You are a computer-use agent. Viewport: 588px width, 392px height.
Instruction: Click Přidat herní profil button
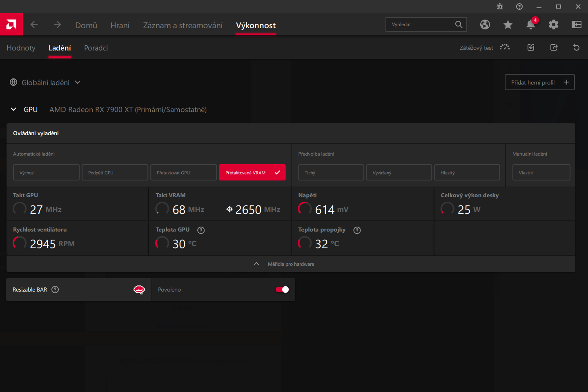(x=540, y=82)
